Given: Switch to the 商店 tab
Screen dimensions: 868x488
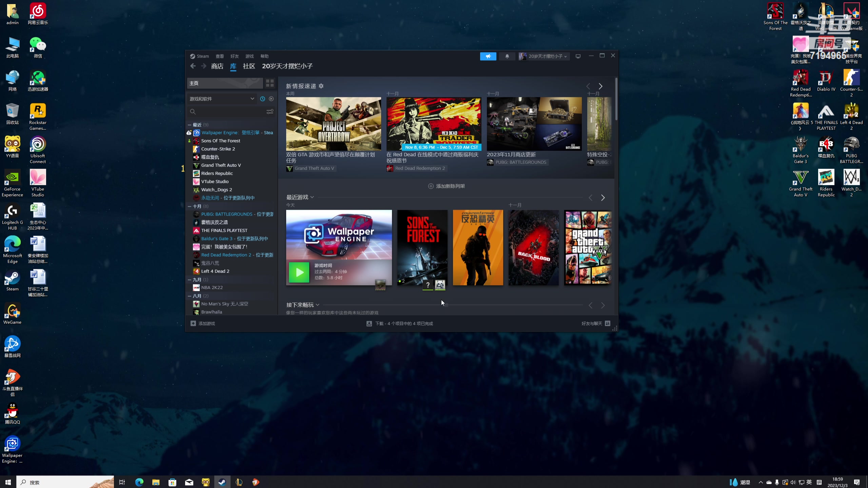Looking at the screenshot, I should click(x=217, y=66).
